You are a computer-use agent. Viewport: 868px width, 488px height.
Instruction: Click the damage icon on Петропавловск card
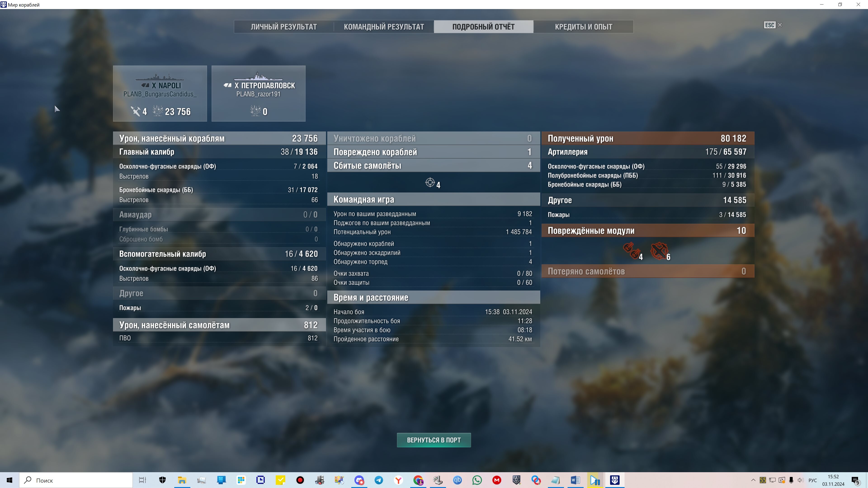255,111
